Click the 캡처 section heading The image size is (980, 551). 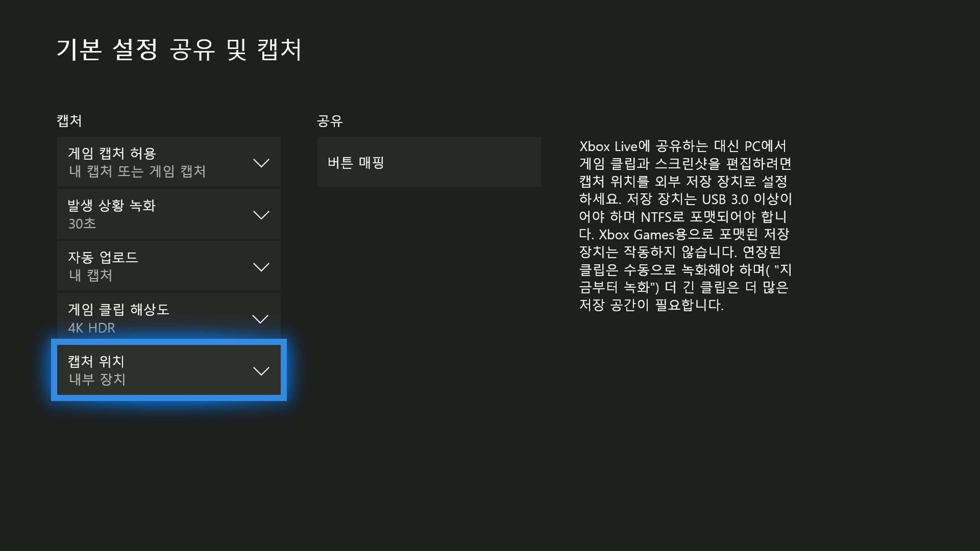[x=69, y=121]
